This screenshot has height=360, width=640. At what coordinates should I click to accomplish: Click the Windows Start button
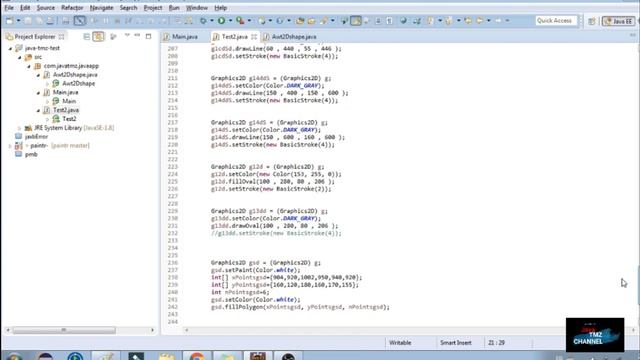[14, 356]
